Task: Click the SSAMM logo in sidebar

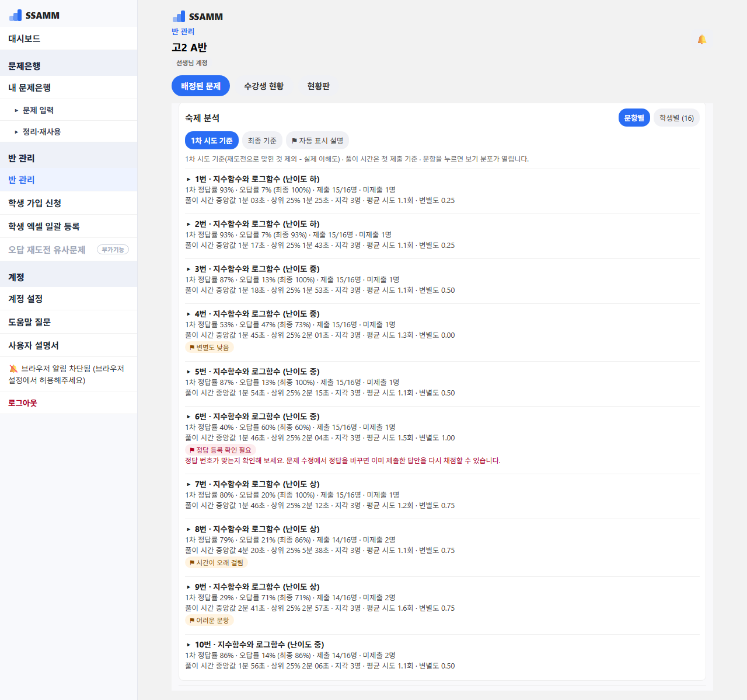Action: tap(34, 15)
